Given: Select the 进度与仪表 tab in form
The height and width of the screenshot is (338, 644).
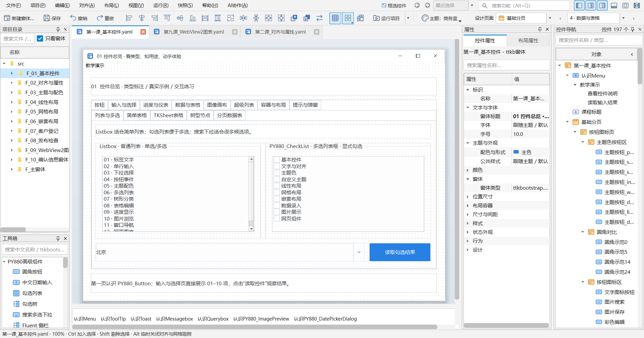Looking at the screenshot, I should 156,105.
